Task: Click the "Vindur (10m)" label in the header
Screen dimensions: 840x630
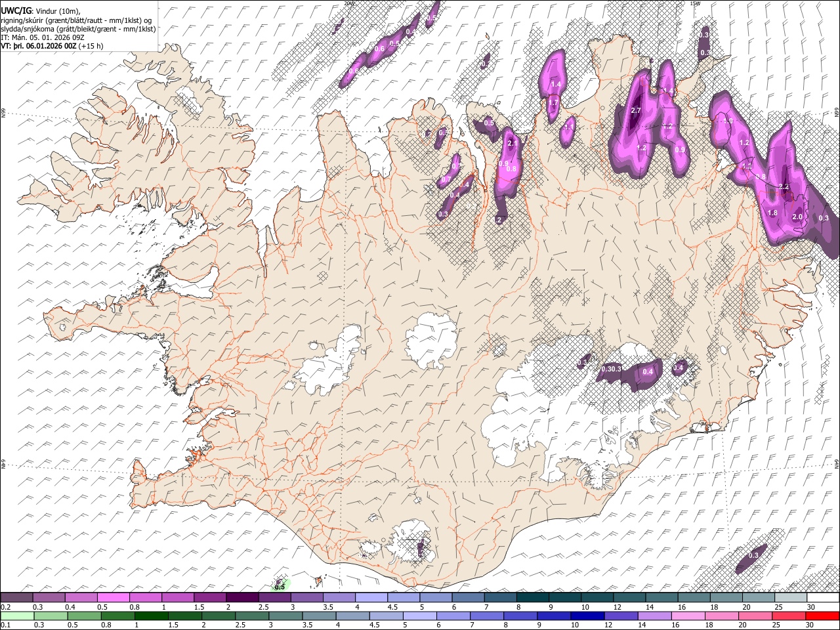Action: point(58,11)
